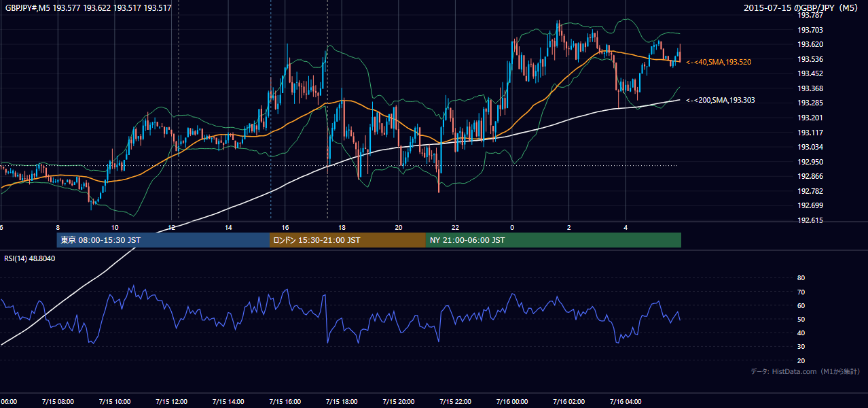Click the 7/15 08:00 bottom time label
The image size is (868, 408).
(x=57, y=402)
